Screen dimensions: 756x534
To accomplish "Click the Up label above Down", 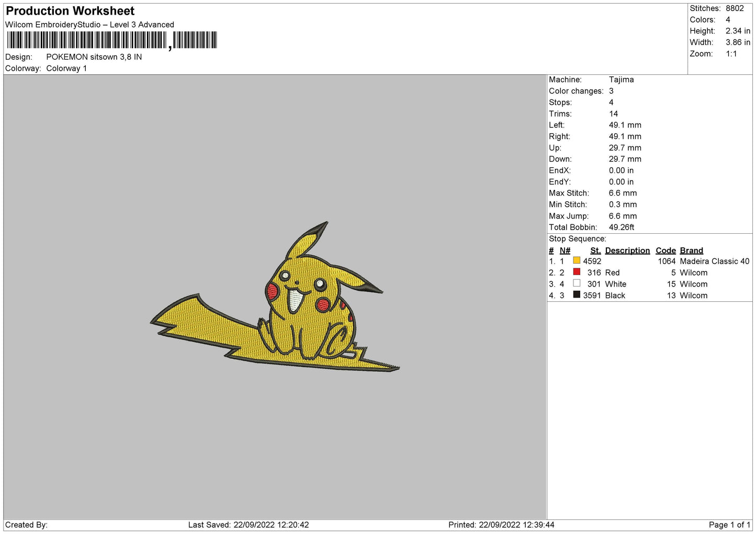I will (555, 148).
